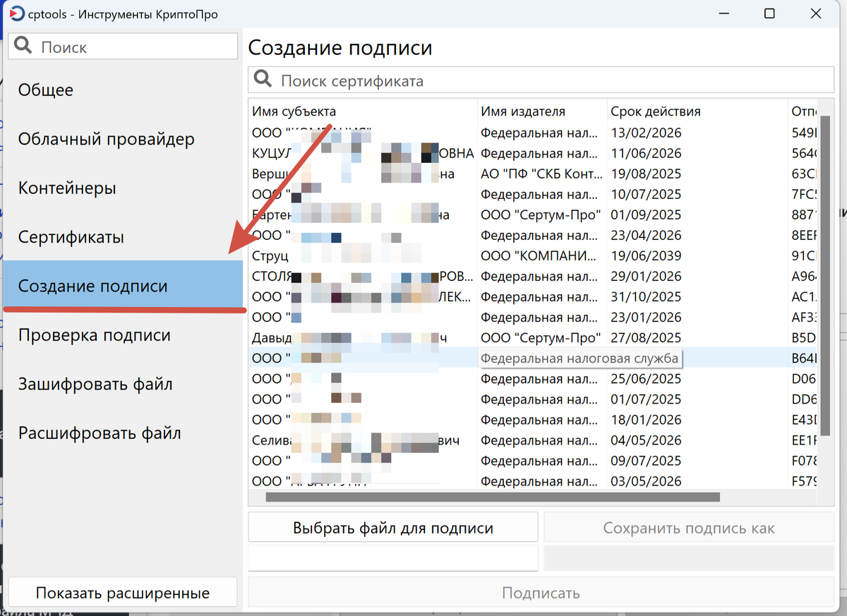Click the magnifier icon in sidebar search
847x616 pixels.
(x=23, y=47)
